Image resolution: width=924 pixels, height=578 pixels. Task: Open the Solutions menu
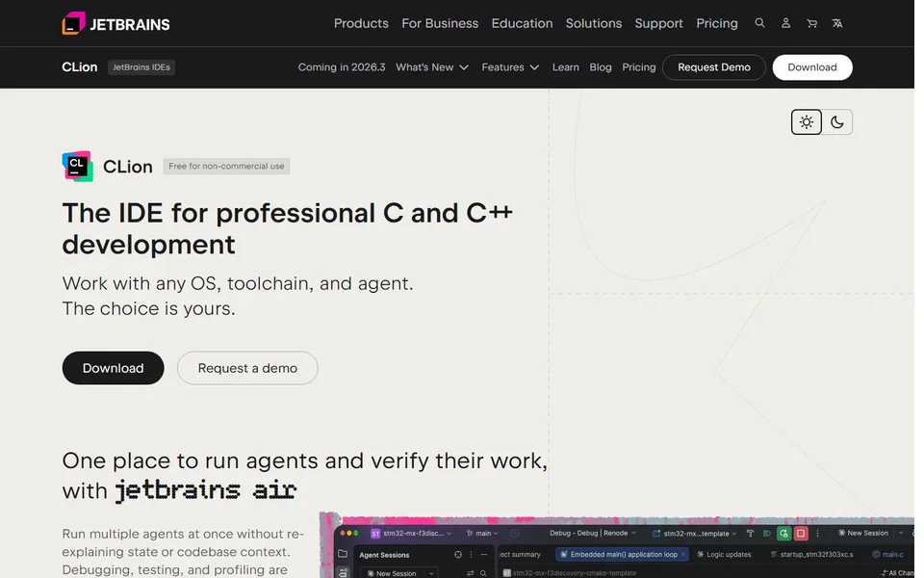594,23
